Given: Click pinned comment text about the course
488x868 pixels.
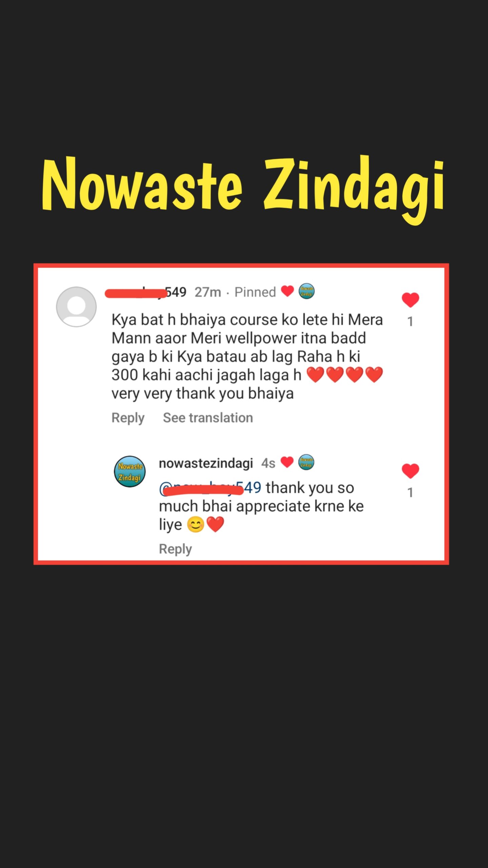Looking at the screenshot, I should (x=247, y=356).
